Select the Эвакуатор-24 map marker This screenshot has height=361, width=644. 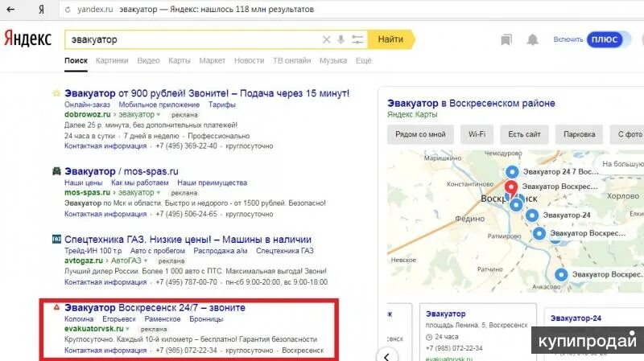pos(532,215)
